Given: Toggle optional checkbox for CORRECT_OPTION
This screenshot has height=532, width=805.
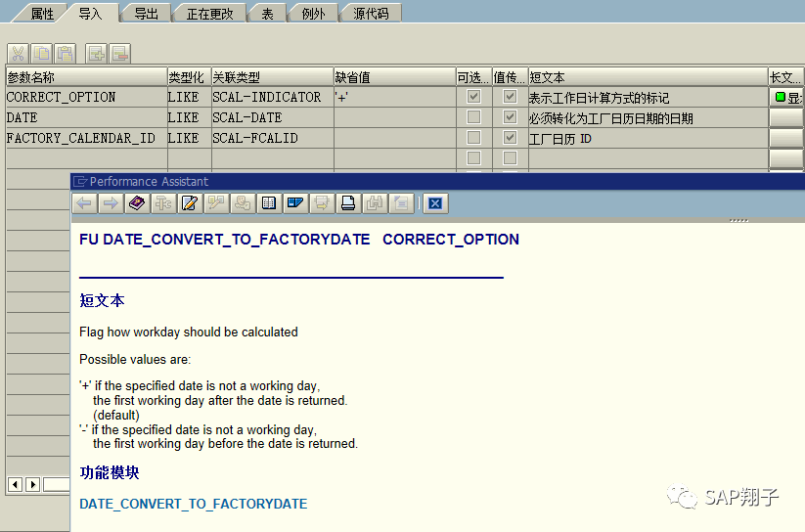Looking at the screenshot, I should click(x=473, y=97).
